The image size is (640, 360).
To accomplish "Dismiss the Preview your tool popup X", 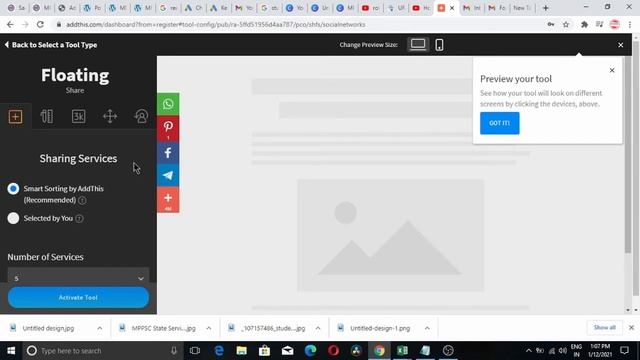I will point(612,70).
